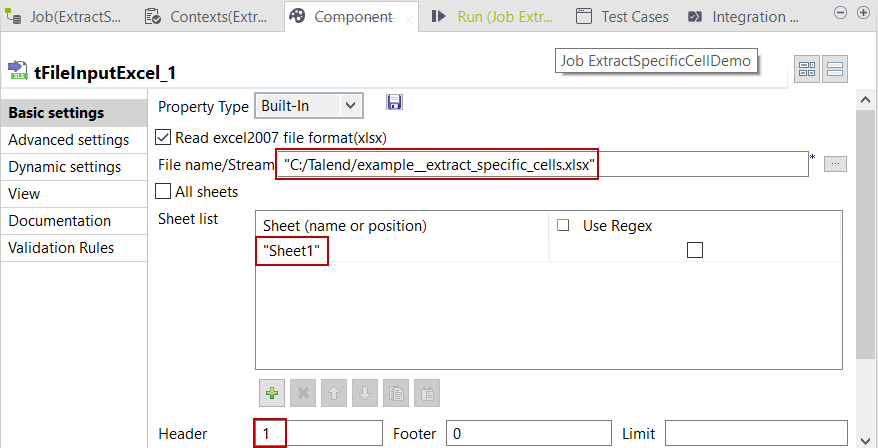Click the remove row red X icon
The image size is (878, 448).
pyautogui.click(x=302, y=393)
